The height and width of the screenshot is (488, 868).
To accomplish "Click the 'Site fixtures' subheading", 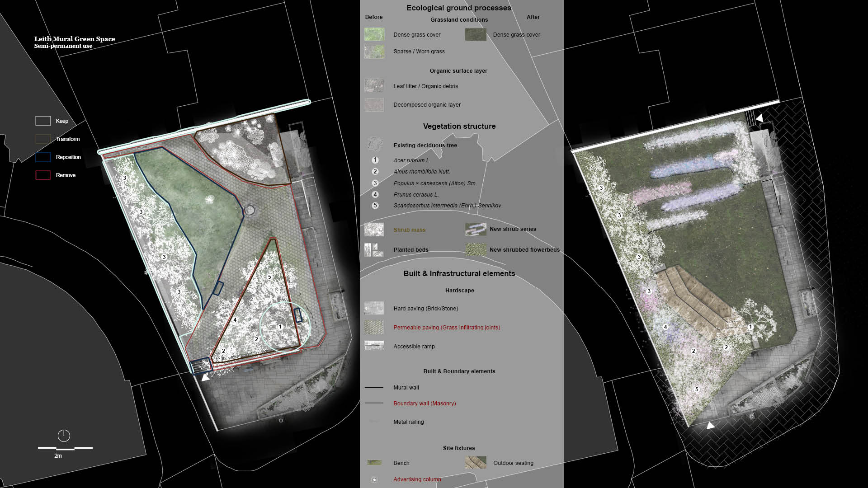I will [x=459, y=448].
